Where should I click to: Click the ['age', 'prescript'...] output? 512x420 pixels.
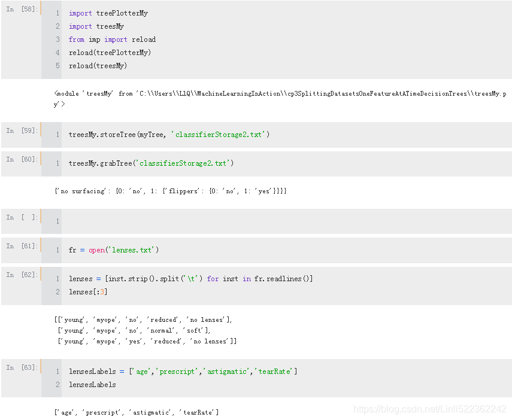tap(136, 412)
